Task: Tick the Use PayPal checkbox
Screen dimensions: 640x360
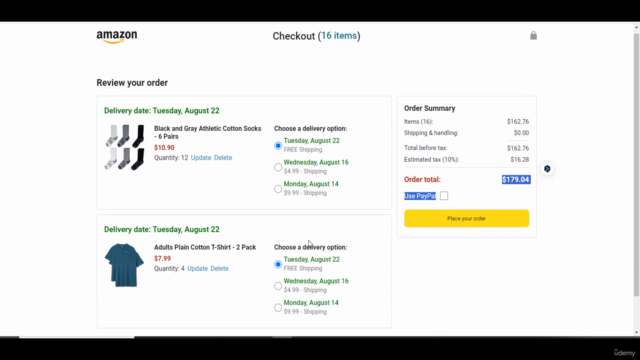Action: (444, 196)
